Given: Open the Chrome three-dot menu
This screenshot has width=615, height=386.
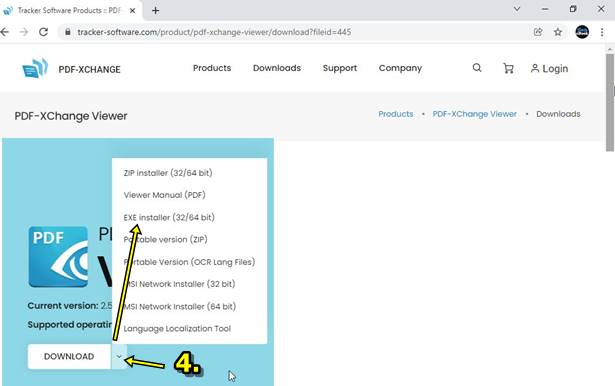Looking at the screenshot, I should coord(602,32).
